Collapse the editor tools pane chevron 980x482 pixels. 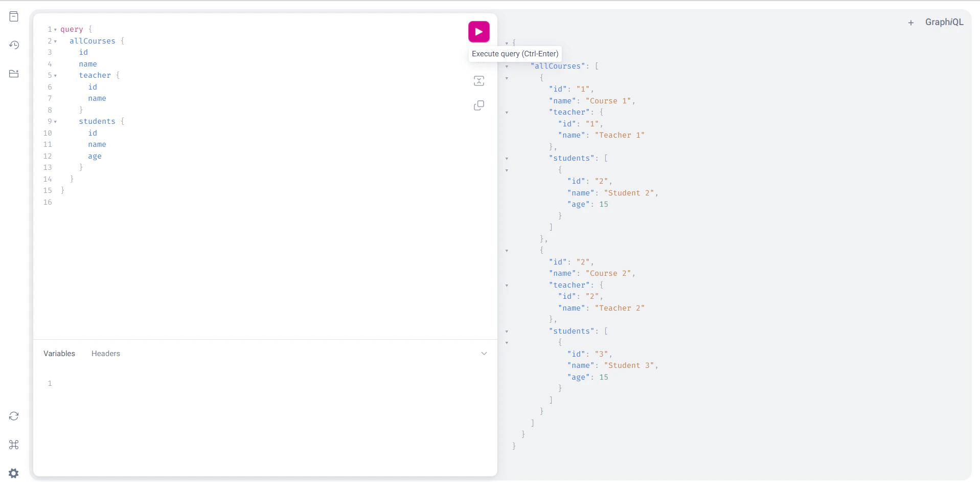484,353
